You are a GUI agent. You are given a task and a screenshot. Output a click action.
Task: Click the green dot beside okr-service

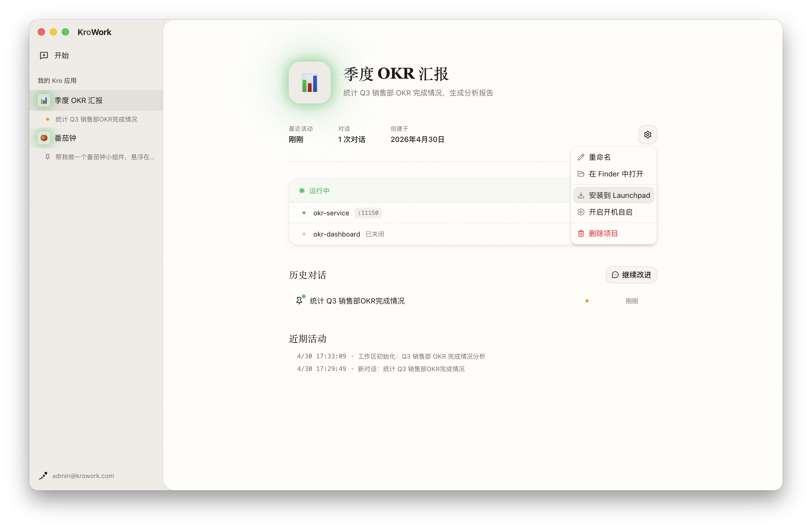pyautogui.click(x=304, y=213)
